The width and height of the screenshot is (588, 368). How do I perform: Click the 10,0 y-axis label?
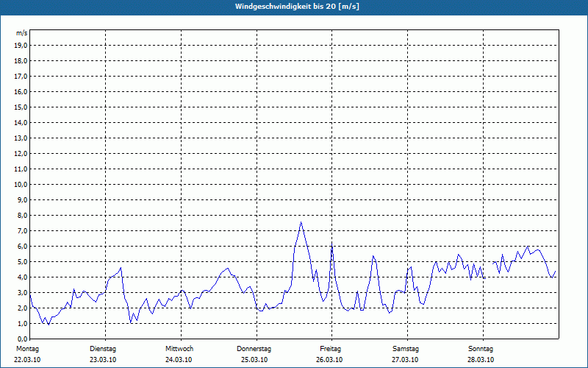click(x=21, y=185)
